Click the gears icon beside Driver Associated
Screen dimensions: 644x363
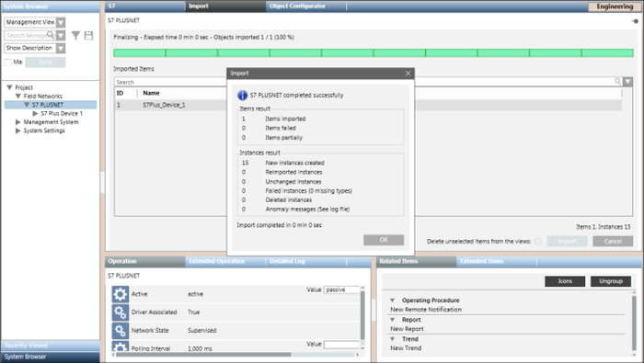(x=120, y=312)
